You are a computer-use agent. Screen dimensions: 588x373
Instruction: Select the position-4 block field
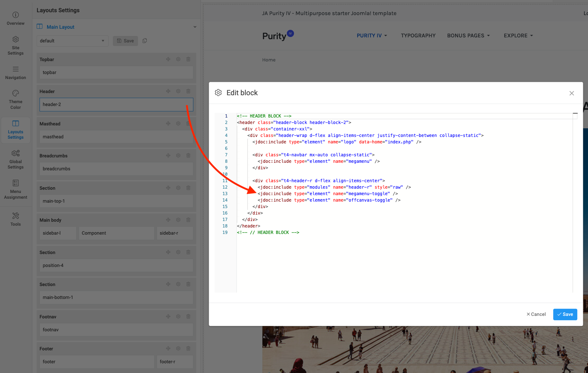(x=116, y=266)
